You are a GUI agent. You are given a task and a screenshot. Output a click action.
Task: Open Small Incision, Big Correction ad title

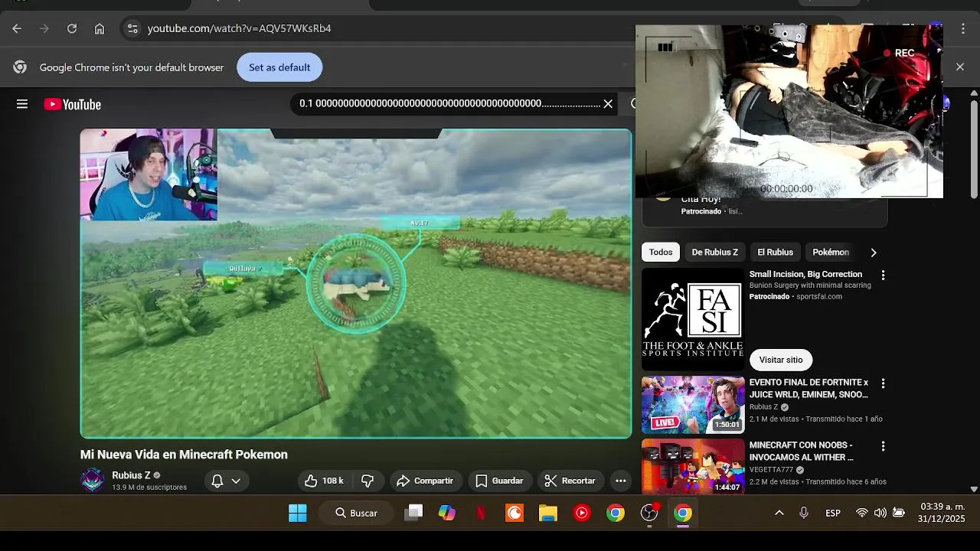pyautogui.click(x=805, y=274)
